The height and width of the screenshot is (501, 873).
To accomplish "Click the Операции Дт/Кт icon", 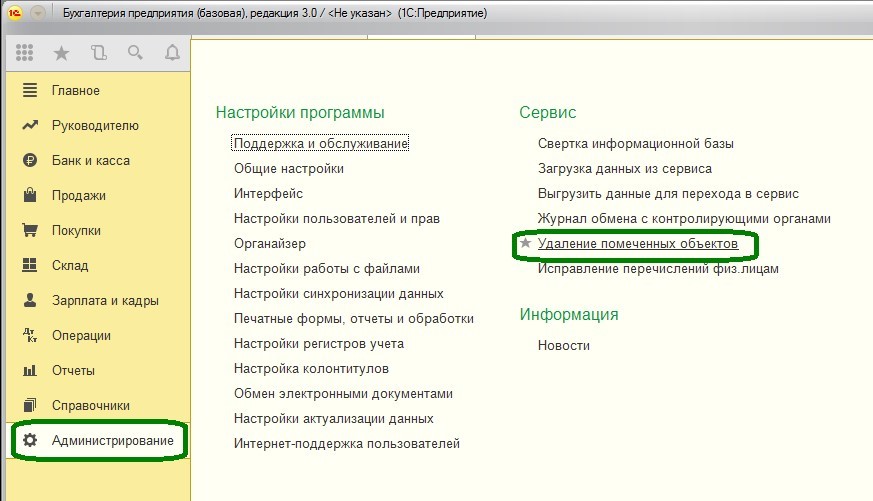I will point(30,335).
